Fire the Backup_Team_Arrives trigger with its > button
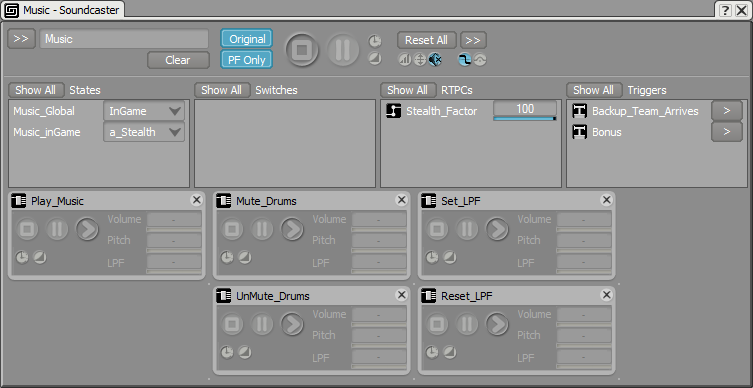This screenshot has height=388, width=753. pyautogui.click(x=727, y=111)
